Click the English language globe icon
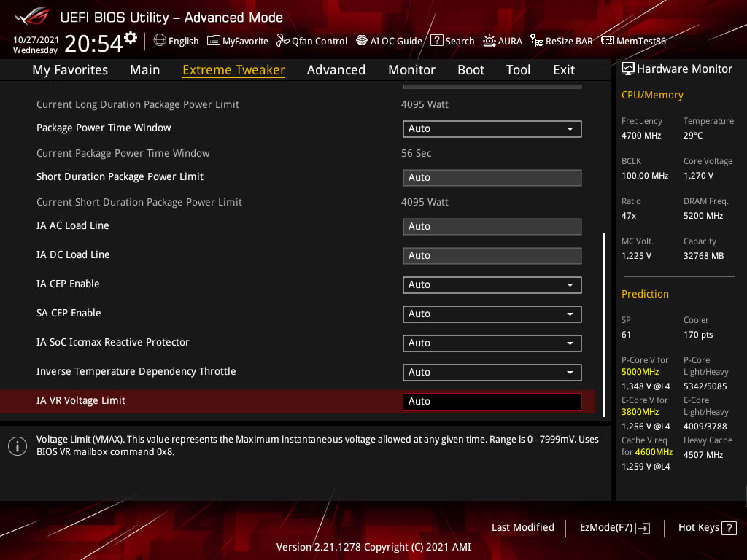This screenshot has height=560, width=747. pos(160,41)
